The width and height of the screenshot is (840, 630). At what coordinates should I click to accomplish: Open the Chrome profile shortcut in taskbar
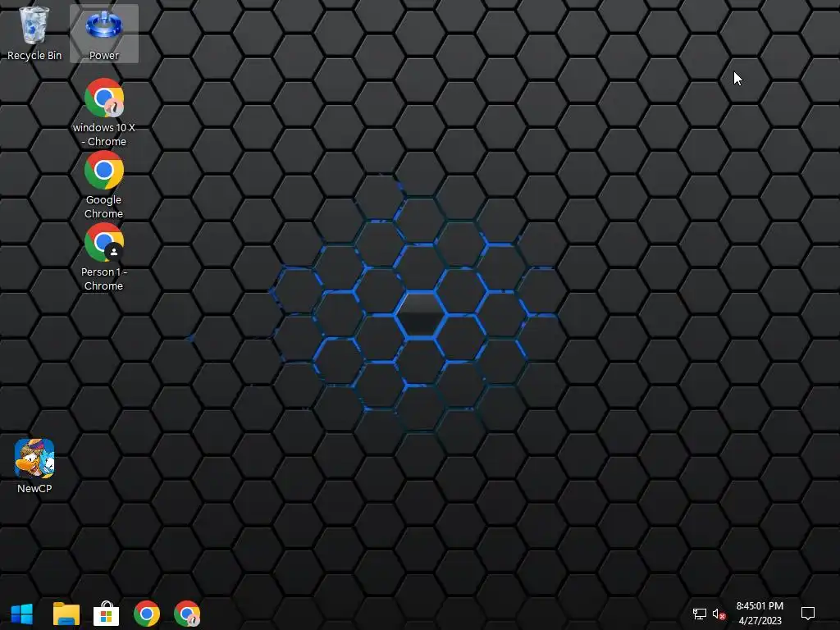point(187,614)
